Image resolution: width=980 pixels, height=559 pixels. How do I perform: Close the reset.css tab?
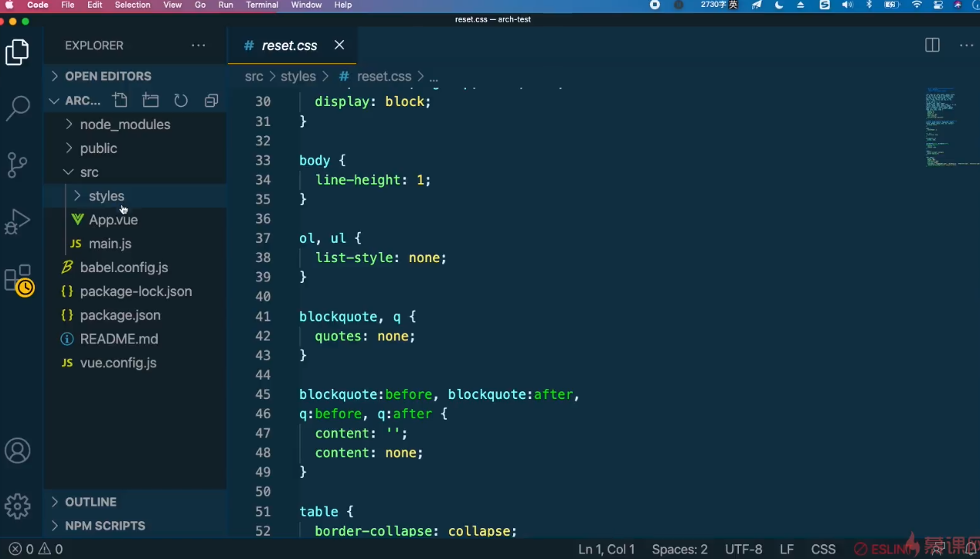point(339,46)
